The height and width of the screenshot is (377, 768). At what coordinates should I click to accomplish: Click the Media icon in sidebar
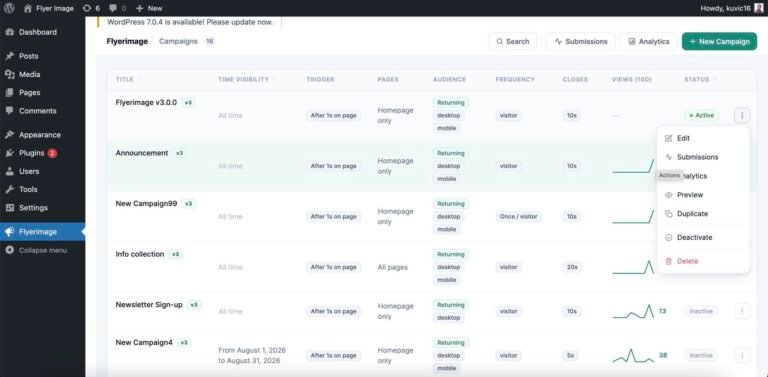coord(9,74)
